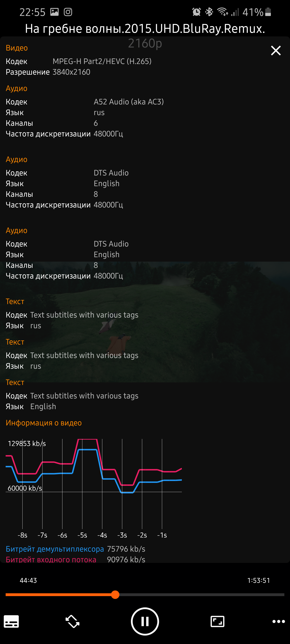Tap the 'Информация о видео' section header

click(x=43, y=423)
